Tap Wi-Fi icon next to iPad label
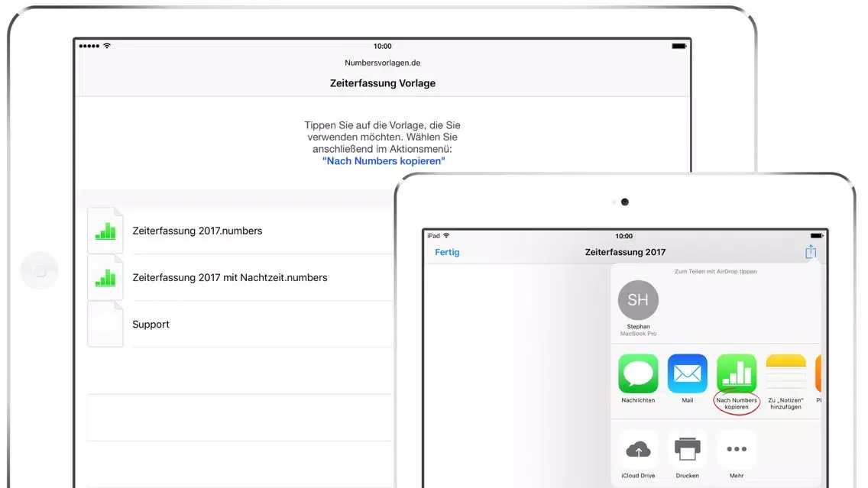Viewport: 868px width, 488px height. (446, 236)
